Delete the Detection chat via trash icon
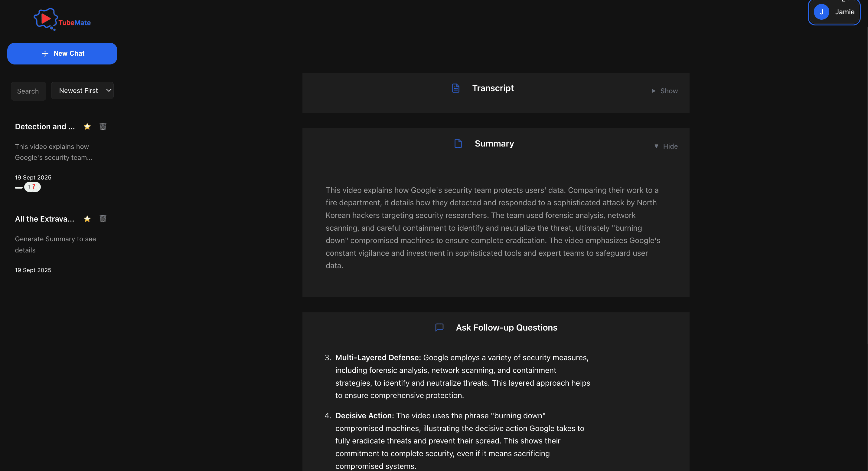Image resolution: width=868 pixels, height=471 pixels. pyautogui.click(x=103, y=127)
